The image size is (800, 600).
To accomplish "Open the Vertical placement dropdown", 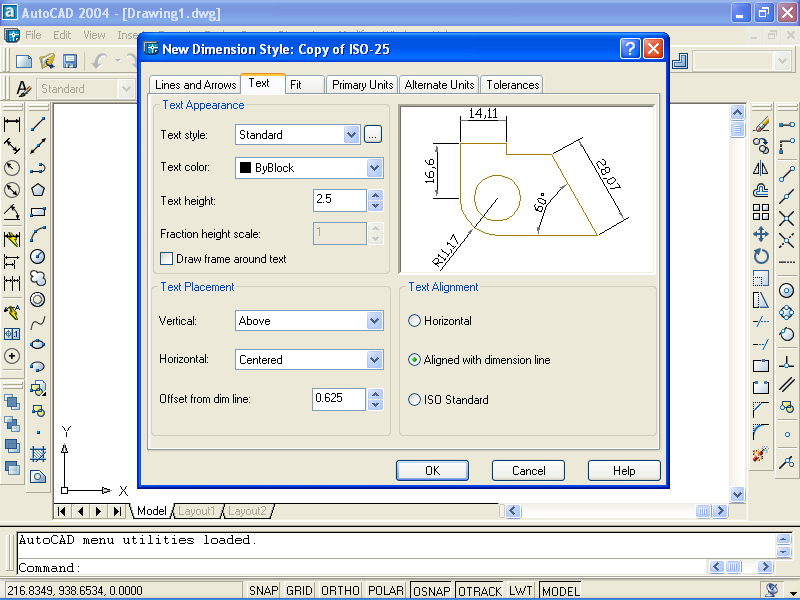I will (x=374, y=321).
